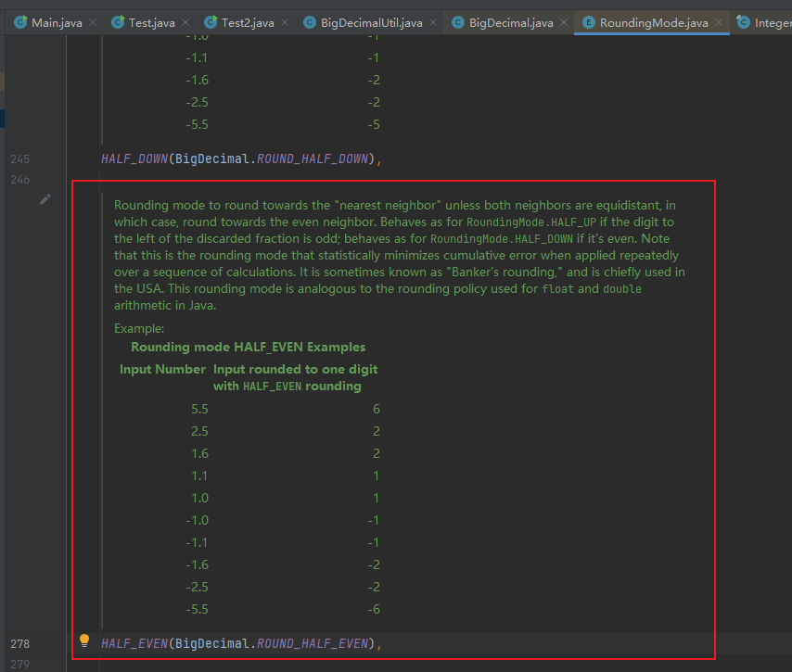Switch to the BigDecimal.java tab
The image size is (792, 672).
pos(511,22)
